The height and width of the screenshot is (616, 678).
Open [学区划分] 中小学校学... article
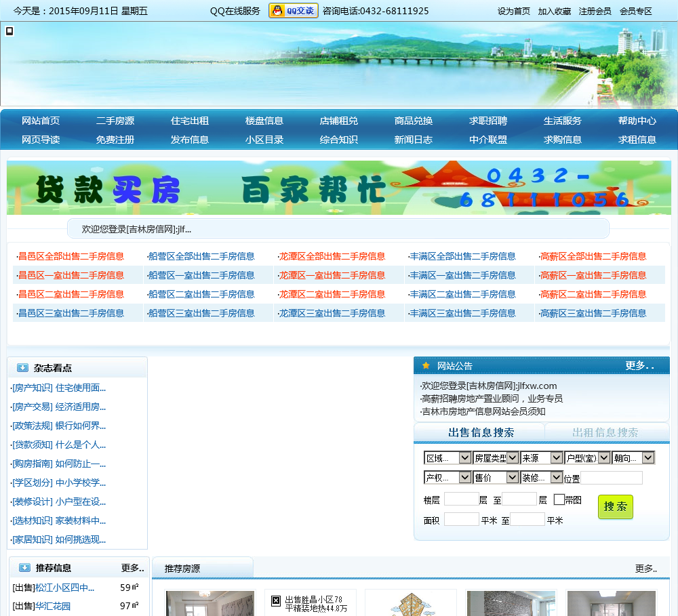pos(58,482)
